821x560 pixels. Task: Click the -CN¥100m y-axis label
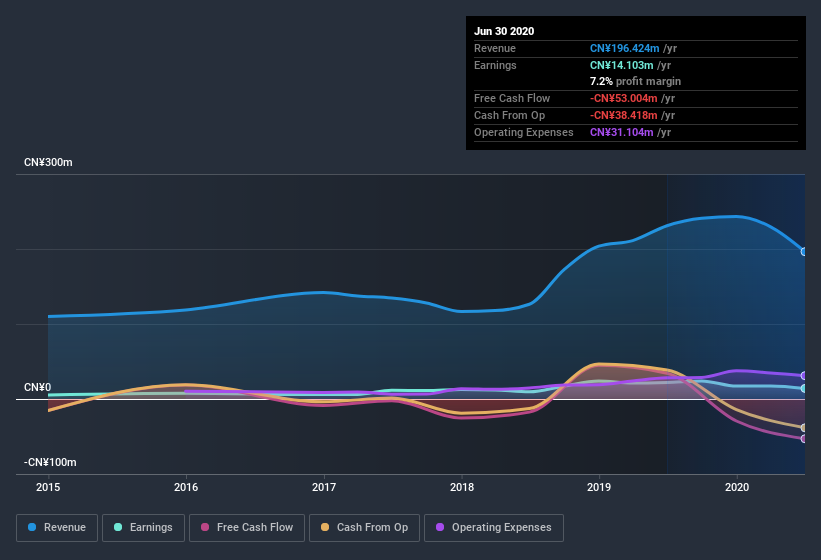tap(50, 462)
